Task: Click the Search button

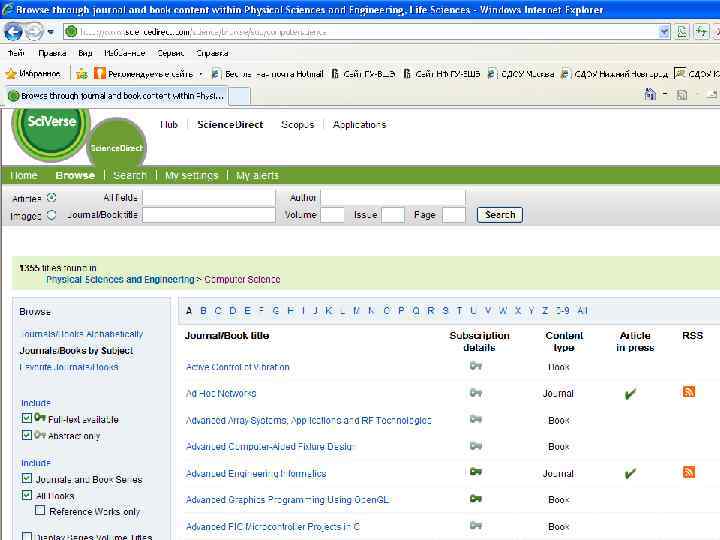Action: (500, 215)
